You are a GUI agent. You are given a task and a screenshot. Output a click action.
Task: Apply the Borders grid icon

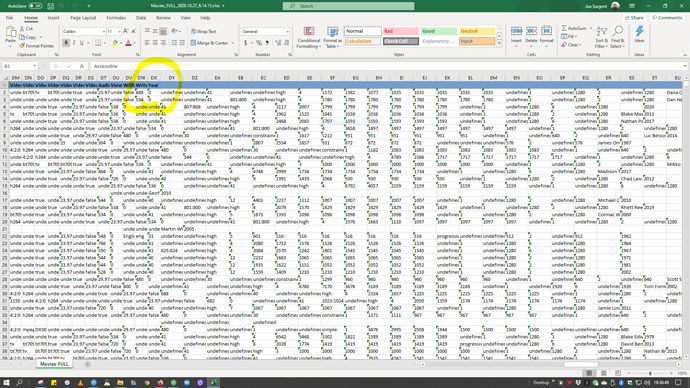coord(98,43)
